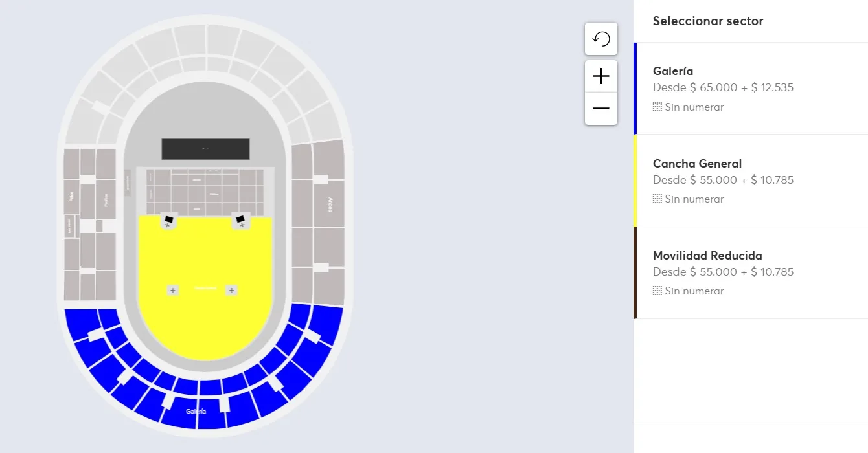Click the blue Galería color bar
This screenshot has width=868, height=453.
635,88
